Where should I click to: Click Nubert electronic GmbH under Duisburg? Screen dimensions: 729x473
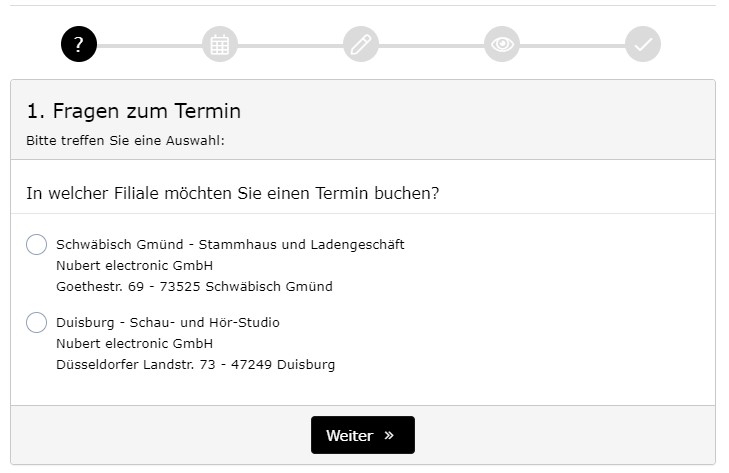pos(135,343)
